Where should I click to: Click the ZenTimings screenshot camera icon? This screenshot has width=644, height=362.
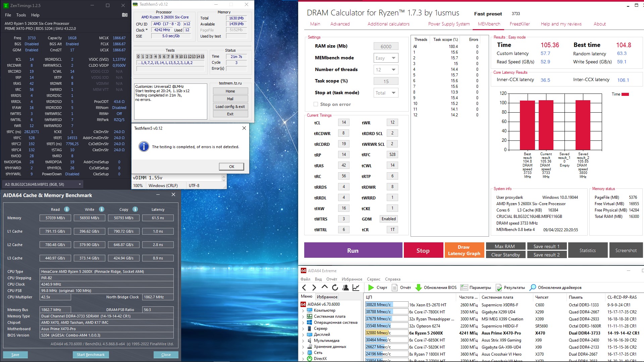pyautogui.click(x=124, y=15)
